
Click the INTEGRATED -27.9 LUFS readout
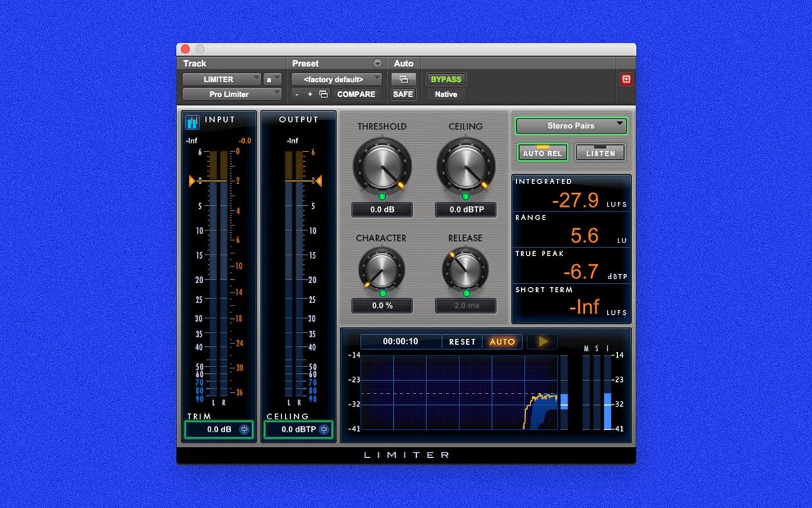point(571,194)
